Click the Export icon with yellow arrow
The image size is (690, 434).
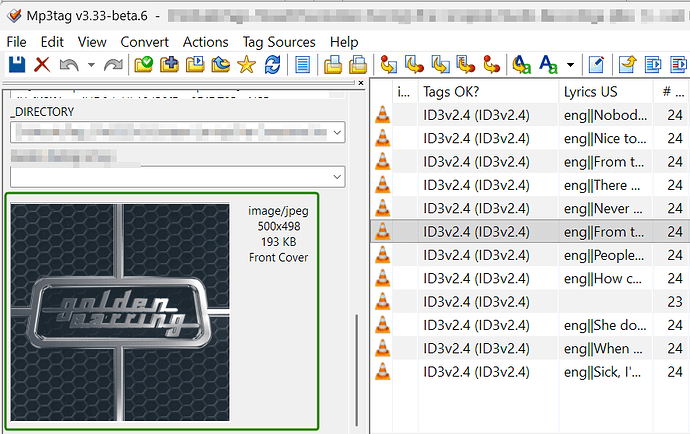628,65
